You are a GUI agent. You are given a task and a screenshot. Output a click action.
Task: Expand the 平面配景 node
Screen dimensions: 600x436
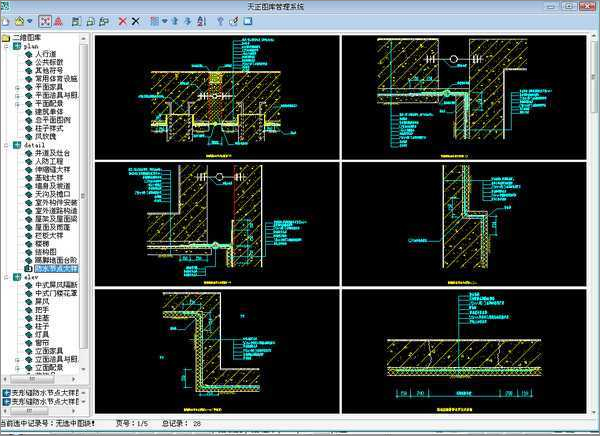coord(17,104)
